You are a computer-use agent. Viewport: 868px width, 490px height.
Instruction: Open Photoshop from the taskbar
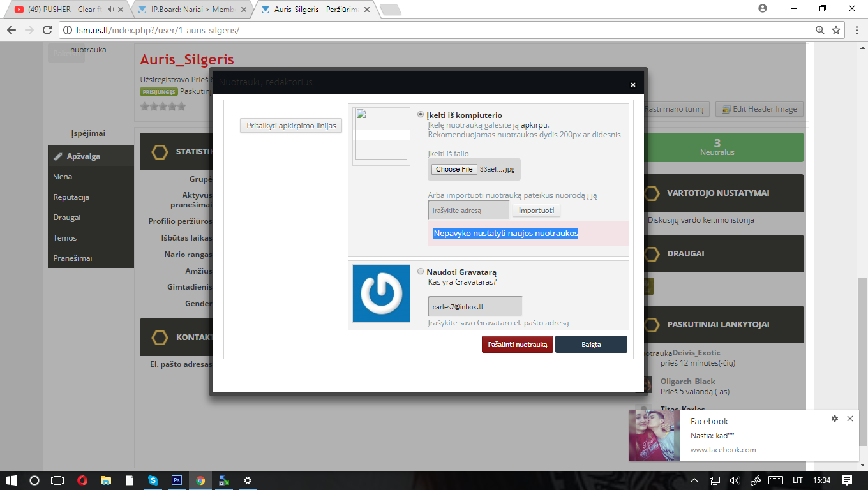pos(177,480)
